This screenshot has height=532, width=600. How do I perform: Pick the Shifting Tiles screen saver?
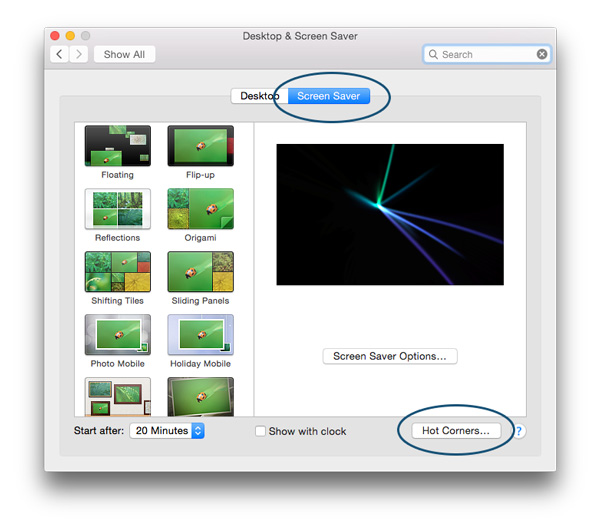(118, 272)
